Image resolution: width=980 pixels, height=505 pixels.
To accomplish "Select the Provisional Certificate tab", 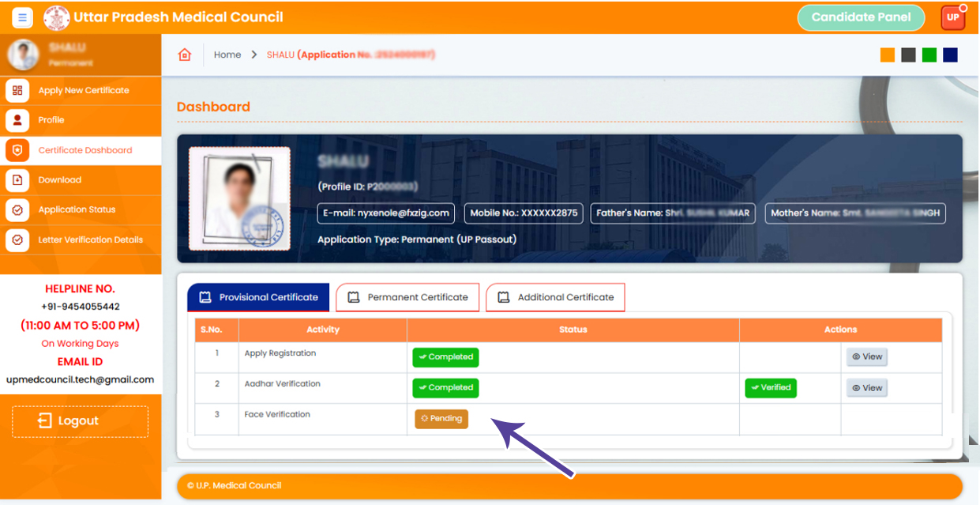I will coord(258,298).
